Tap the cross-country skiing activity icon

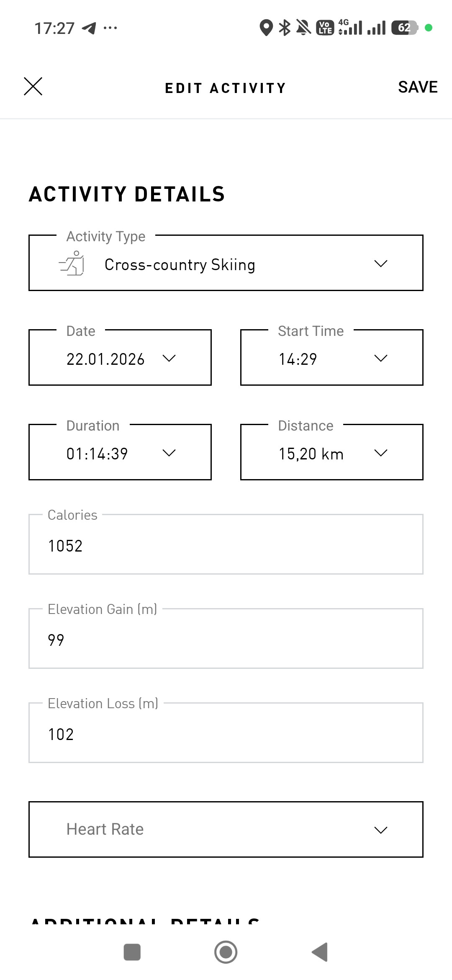click(x=72, y=263)
